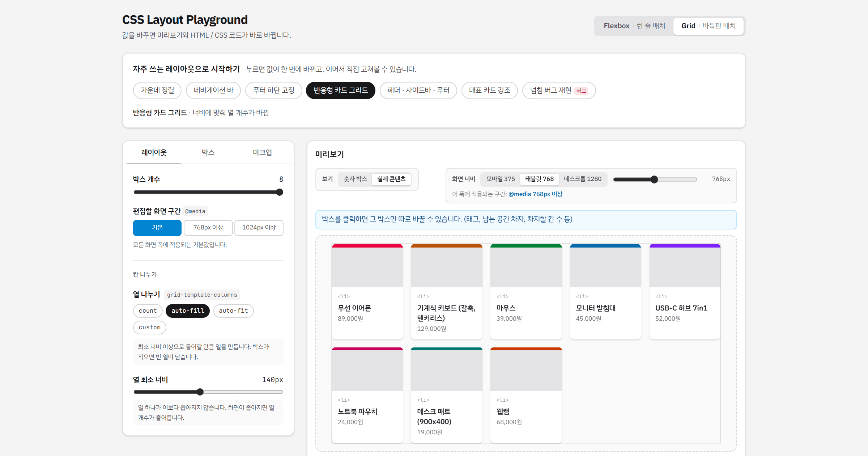Click the CSS Layout Playground title
Viewport: 868px width, 456px height.
[x=185, y=20]
